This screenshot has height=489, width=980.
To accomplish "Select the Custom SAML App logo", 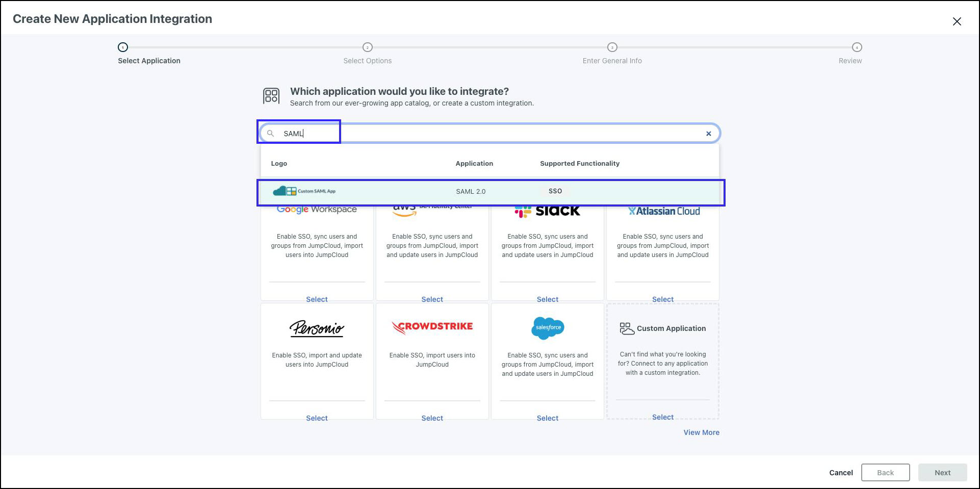I will click(304, 191).
